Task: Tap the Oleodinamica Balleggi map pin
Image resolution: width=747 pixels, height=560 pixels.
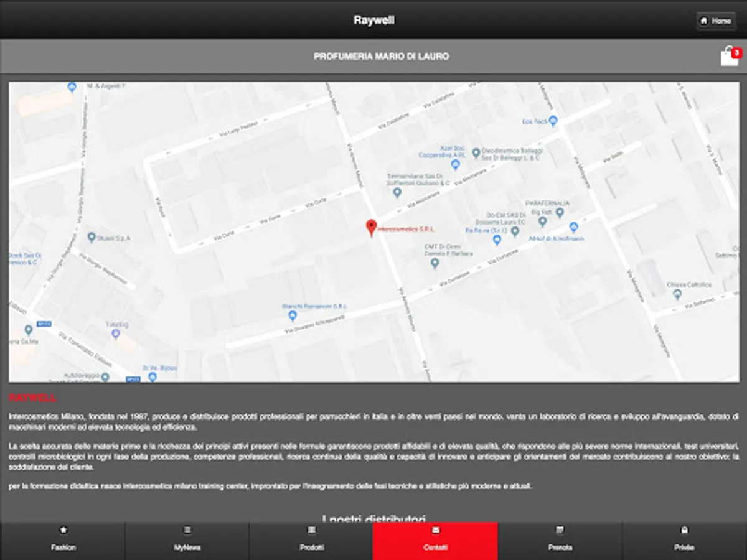Action: click(x=476, y=152)
